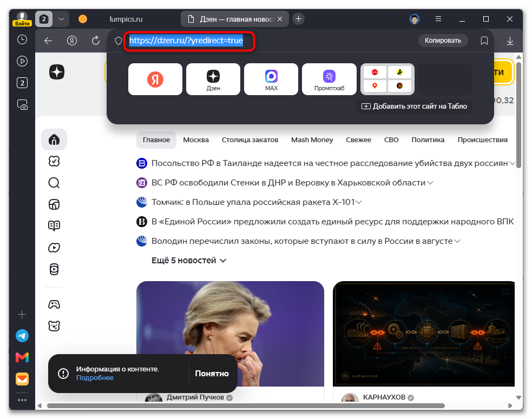
Task: Reload the page
Action: [96, 41]
